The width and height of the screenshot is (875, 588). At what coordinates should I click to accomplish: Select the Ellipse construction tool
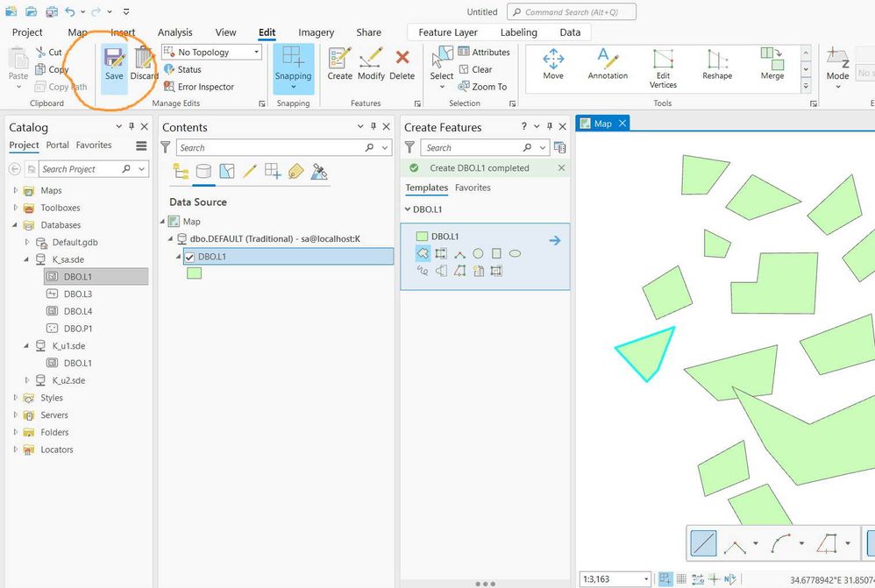point(515,254)
